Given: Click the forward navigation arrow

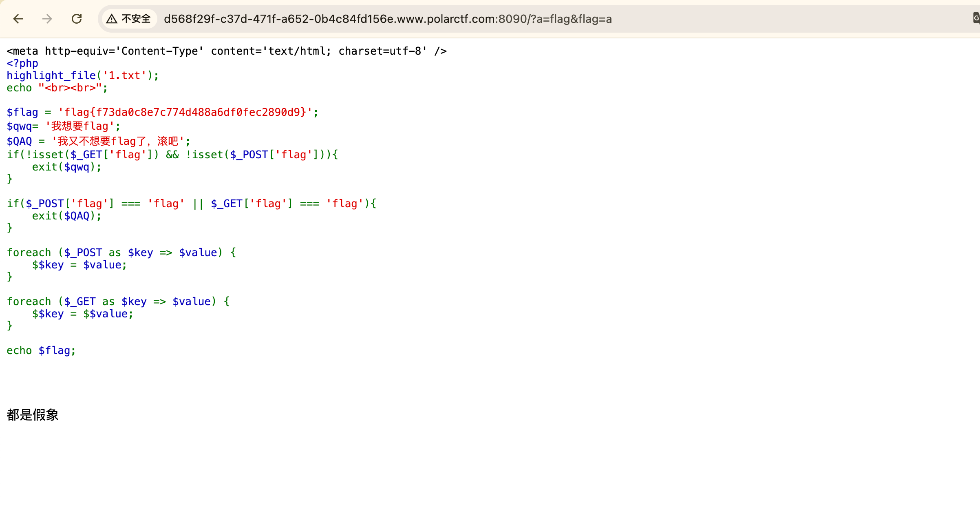Looking at the screenshot, I should pos(47,19).
